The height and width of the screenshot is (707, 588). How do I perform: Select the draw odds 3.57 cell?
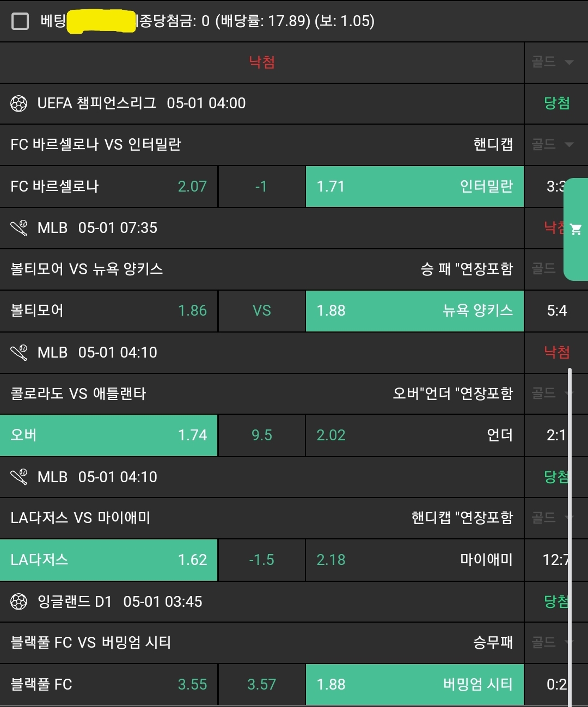click(x=261, y=684)
